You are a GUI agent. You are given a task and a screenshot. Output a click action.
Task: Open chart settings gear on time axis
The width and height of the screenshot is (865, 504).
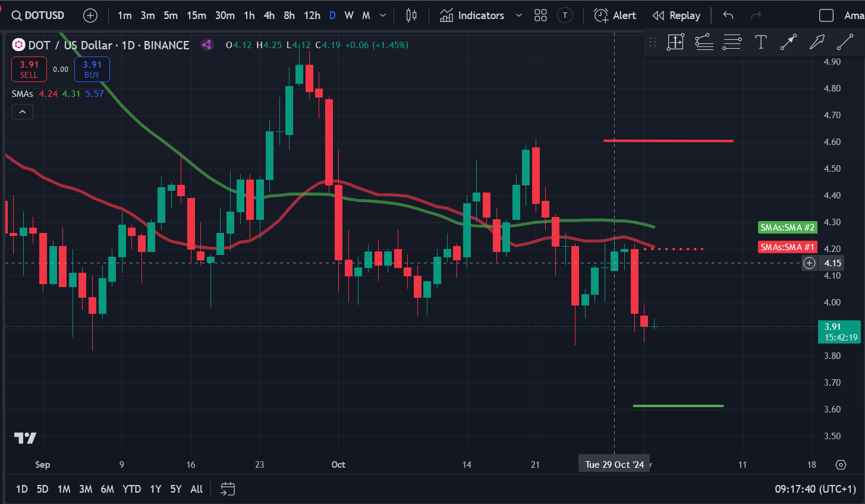(841, 465)
